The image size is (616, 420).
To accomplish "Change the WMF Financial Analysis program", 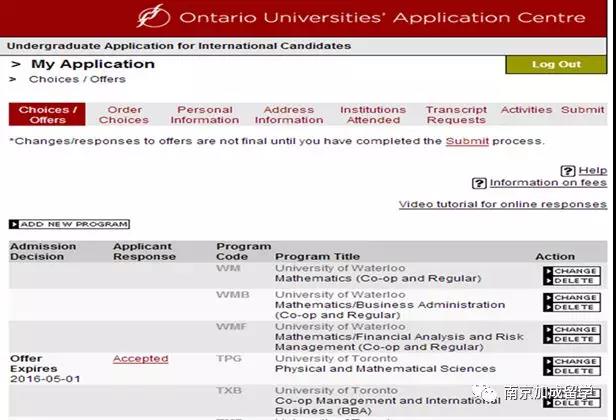I will coord(572,330).
